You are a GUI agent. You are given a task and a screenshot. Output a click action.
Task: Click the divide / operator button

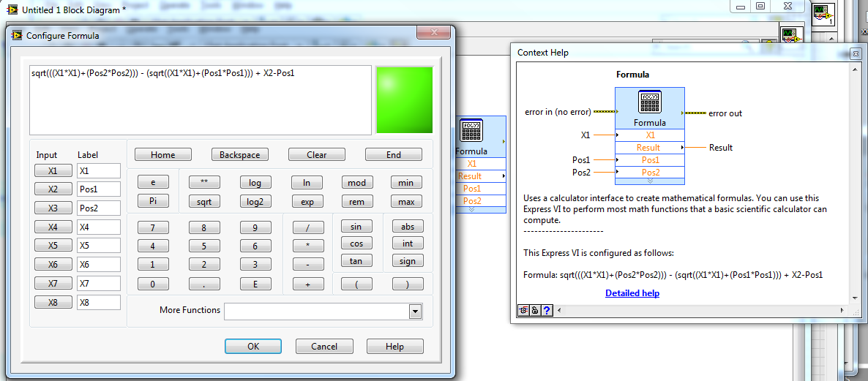[x=308, y=227]
